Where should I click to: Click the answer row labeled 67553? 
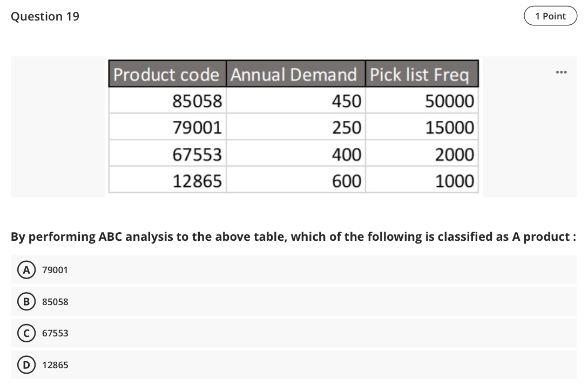55,333
